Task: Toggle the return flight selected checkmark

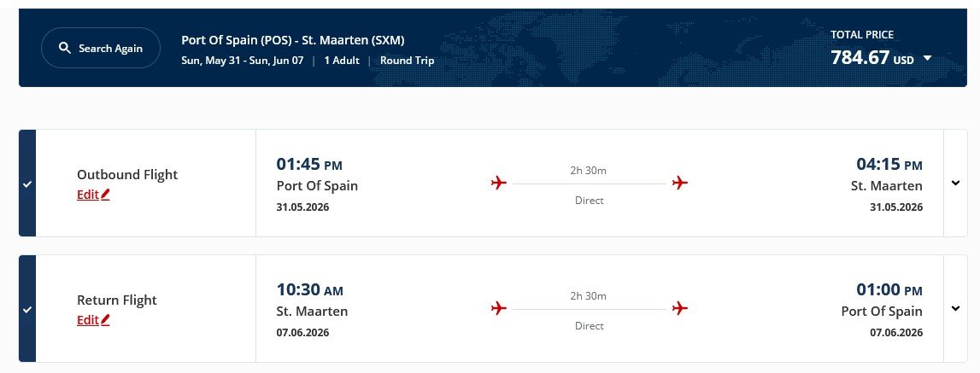Action: tap(27, 309)
